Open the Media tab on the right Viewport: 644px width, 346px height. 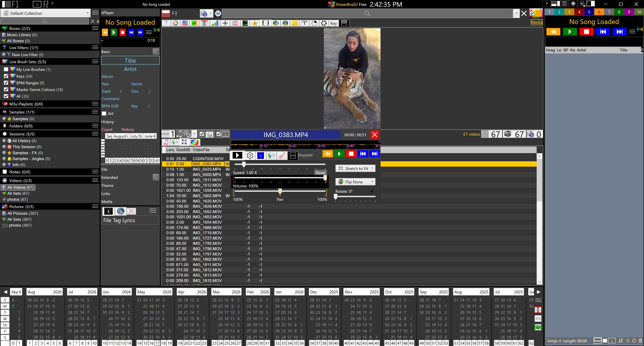click(536, 22)
